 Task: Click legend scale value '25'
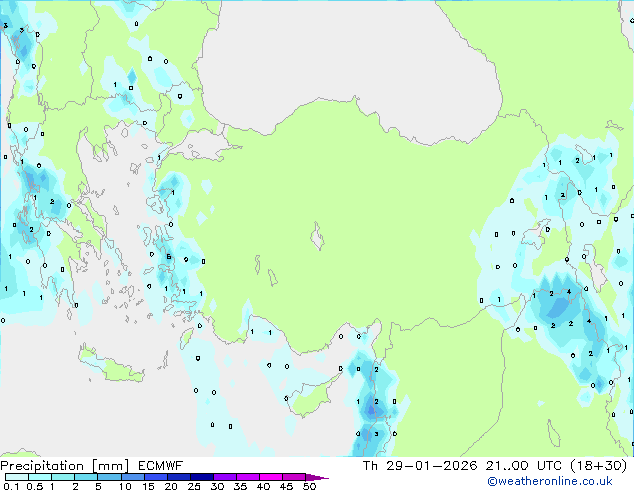[194, 486]
